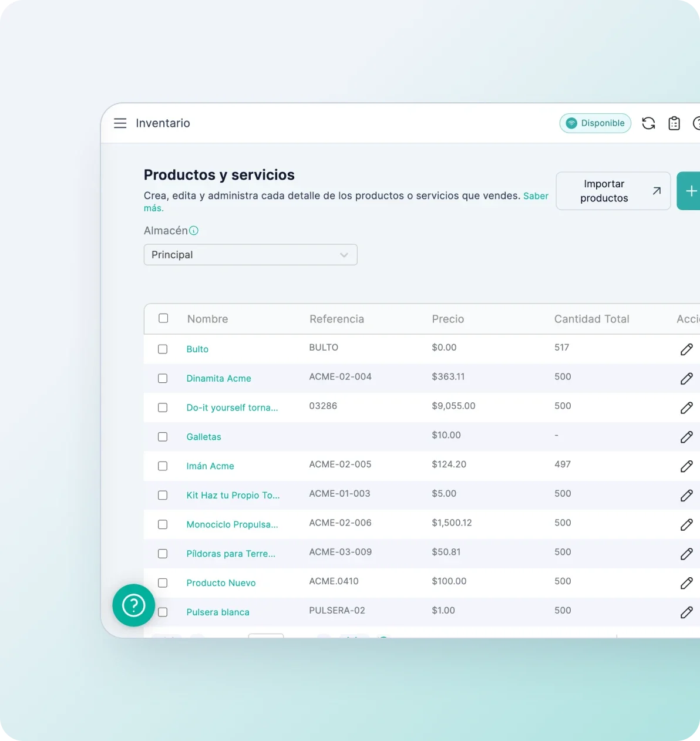
Task: Toggle the select-all header checkbox
Action: pyautogui.click(x=163, y=318)
